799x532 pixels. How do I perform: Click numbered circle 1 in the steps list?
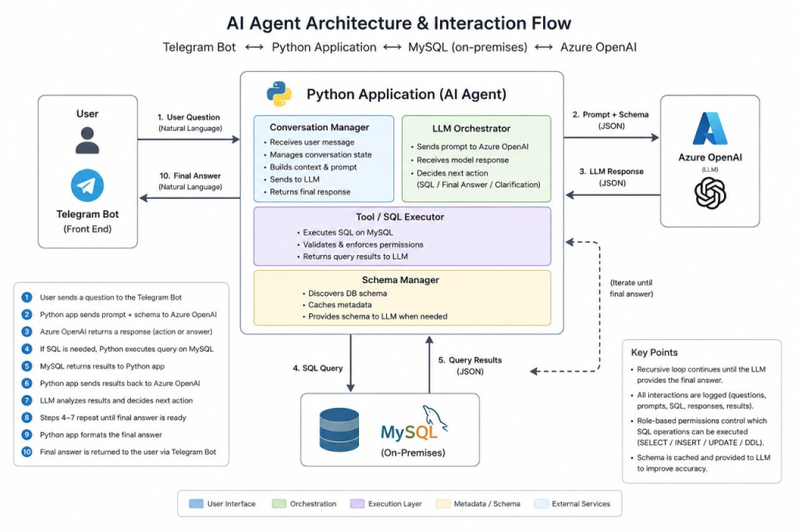click(x=27, y=297)
